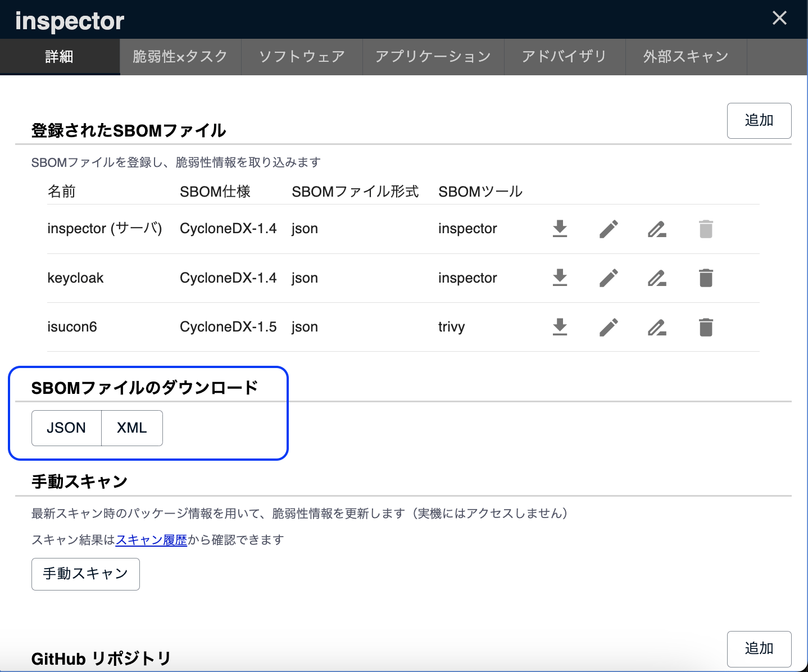Click greyed trash icon in inspector (サーバ) row
This screenshot has width=808, height=672.
click(x=706, y=229)
